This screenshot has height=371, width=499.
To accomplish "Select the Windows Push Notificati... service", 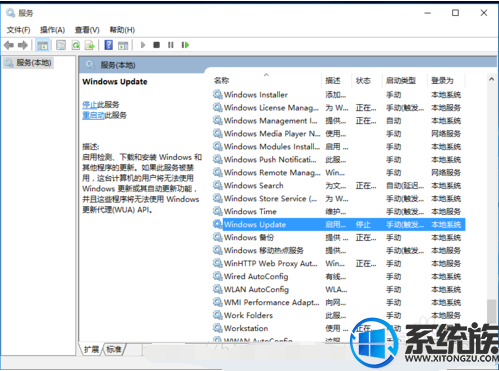I will [270, 160].
